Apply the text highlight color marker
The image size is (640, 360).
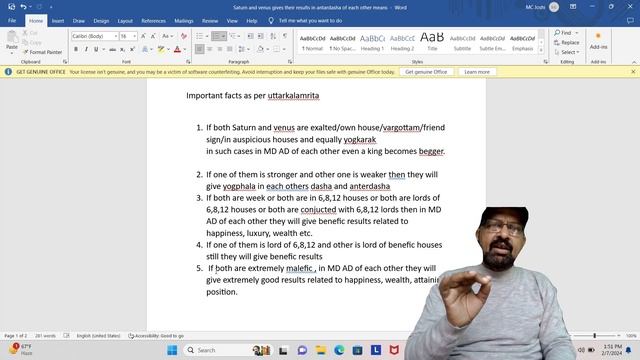point(161,49)
